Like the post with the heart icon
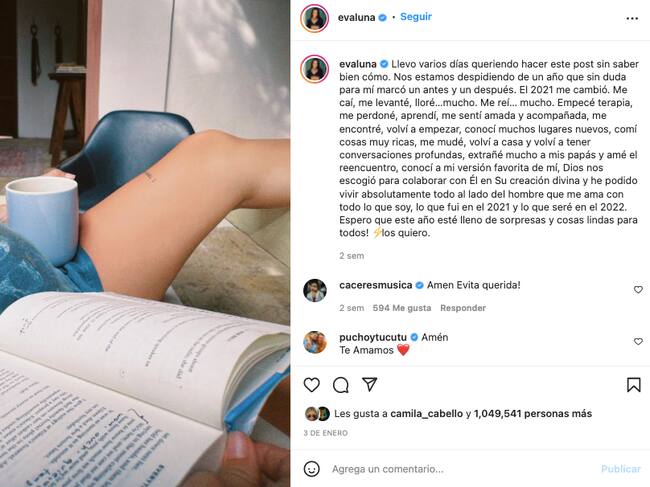 click(x=311, y=385)
